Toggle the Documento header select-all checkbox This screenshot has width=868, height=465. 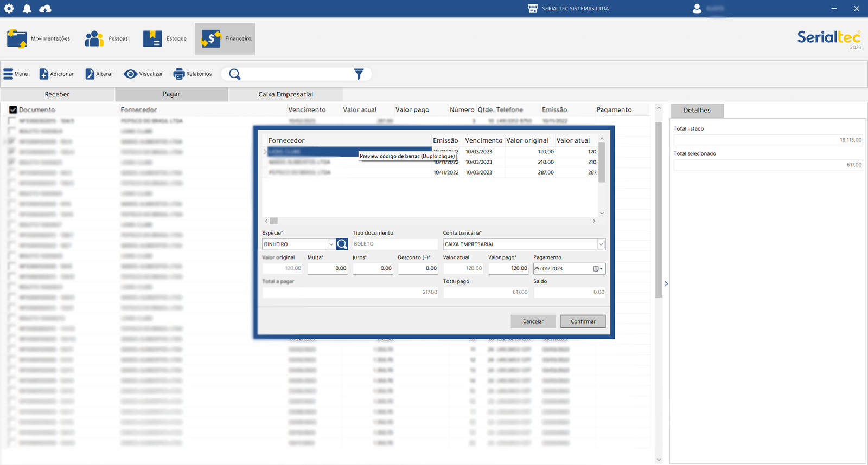point(13,110)
